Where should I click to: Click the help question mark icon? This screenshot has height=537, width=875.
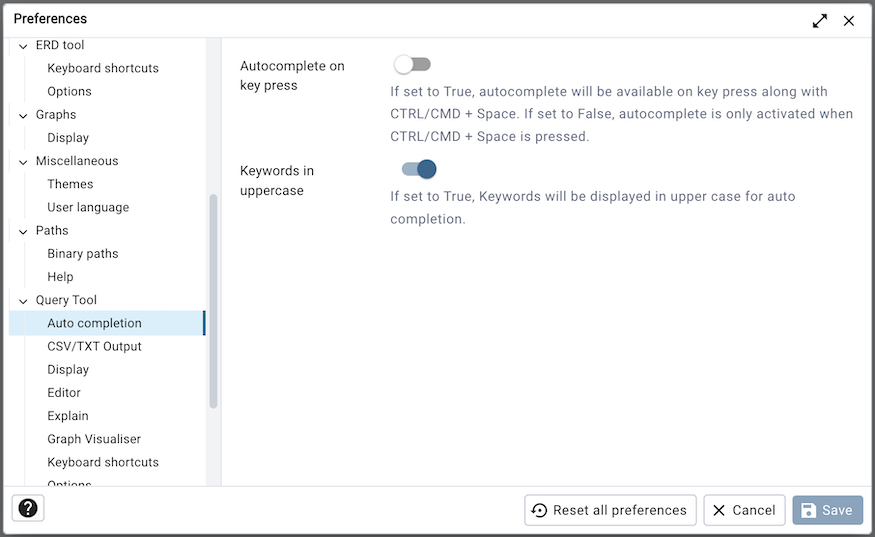tap(28, 508)
